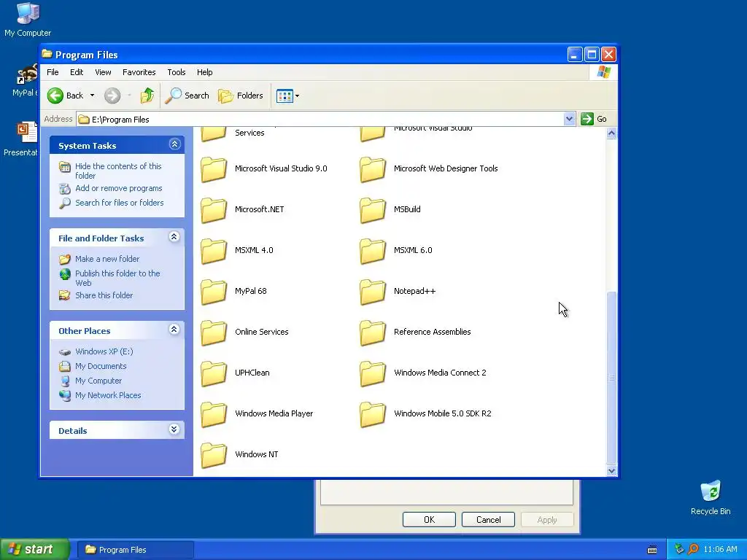Screen dimensions: 747x560
Task: Click the scrollbar down arrow in folder view
Action: (x=612, y=470)
